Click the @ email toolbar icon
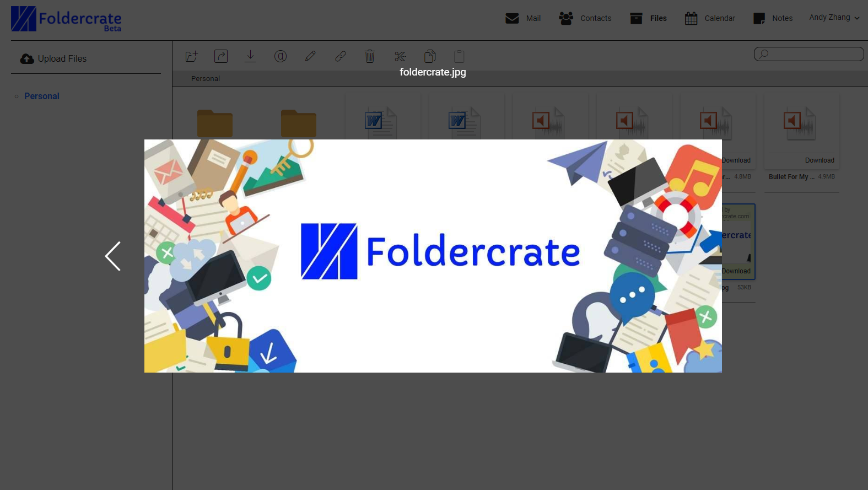This screenshot has height=490, width=868. pyautogui.click(x=281, y=56)
